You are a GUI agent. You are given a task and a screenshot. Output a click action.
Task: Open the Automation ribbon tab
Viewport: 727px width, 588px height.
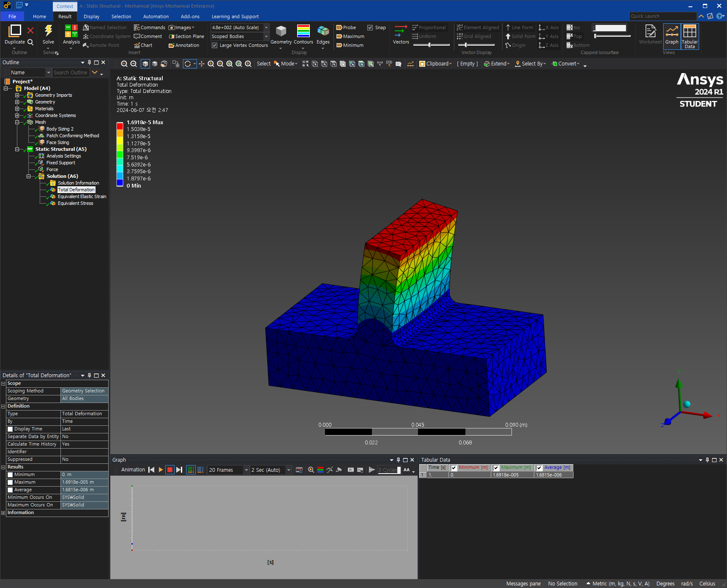[x=156, y=16]
